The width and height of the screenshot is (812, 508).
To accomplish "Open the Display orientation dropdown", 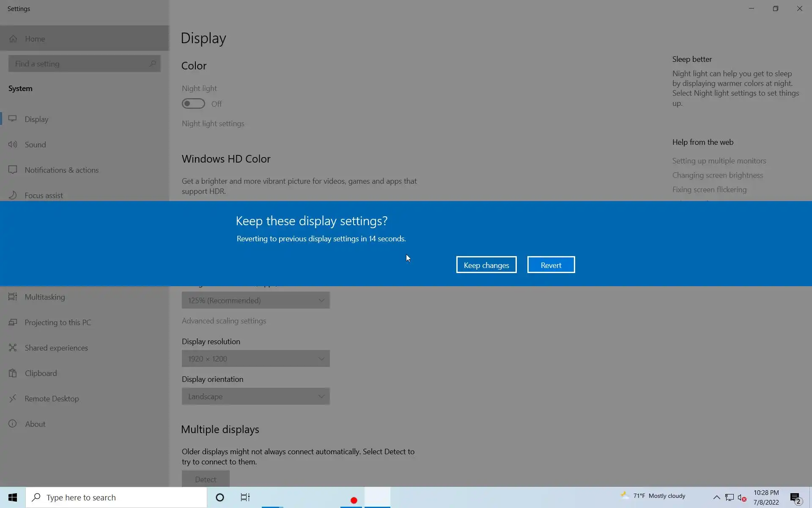I will [x=255, y=396].
